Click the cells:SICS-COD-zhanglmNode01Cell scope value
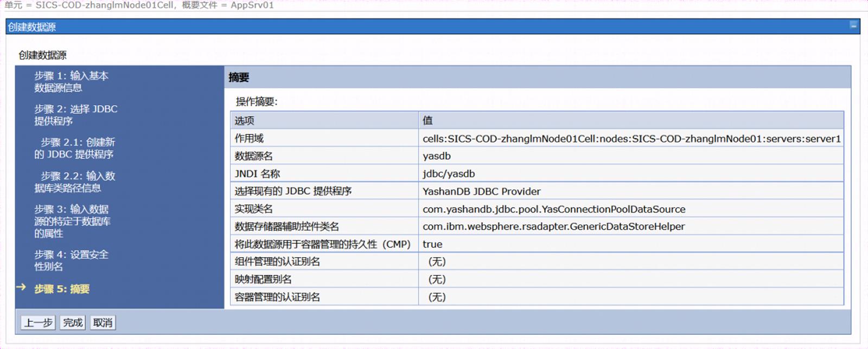 (631, 138)
